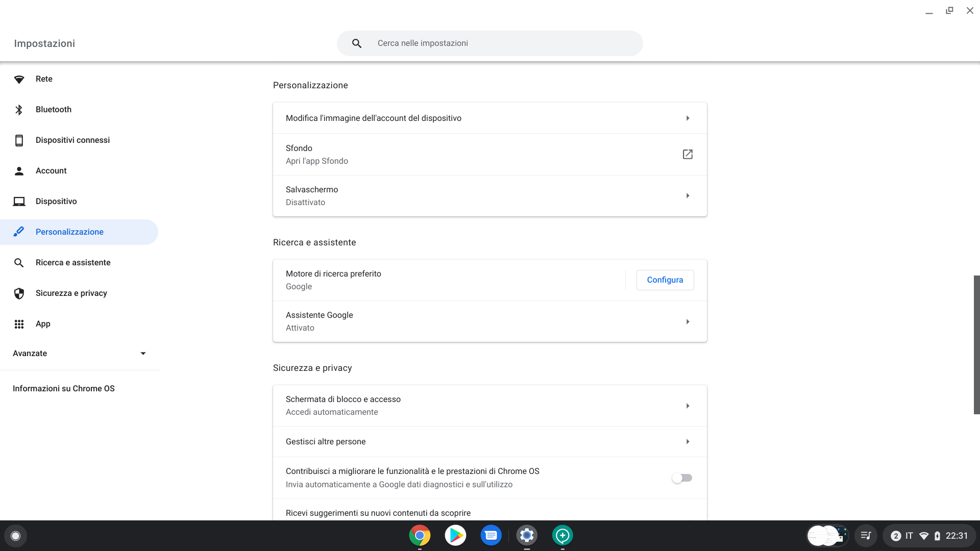The width and height of the screenshot is (980, 551).
Task: Expand Gestisci altre persone arrow
Action: coord(688,442)
